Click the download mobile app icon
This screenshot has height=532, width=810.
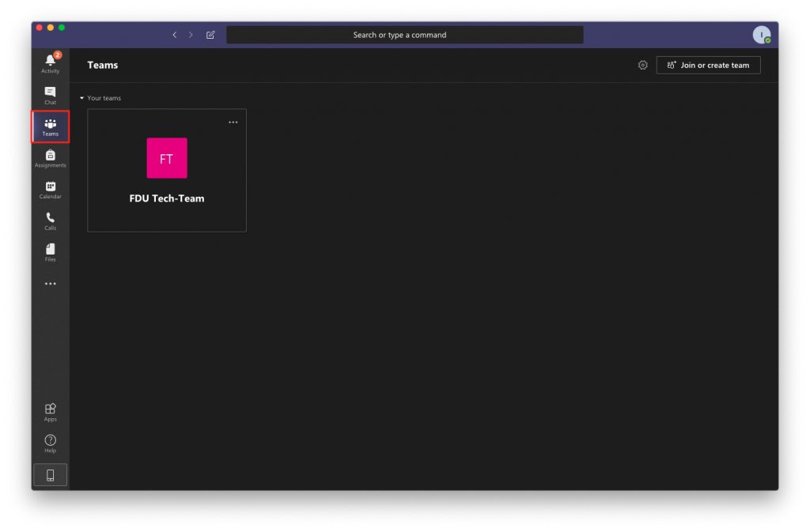pos(50,475)
